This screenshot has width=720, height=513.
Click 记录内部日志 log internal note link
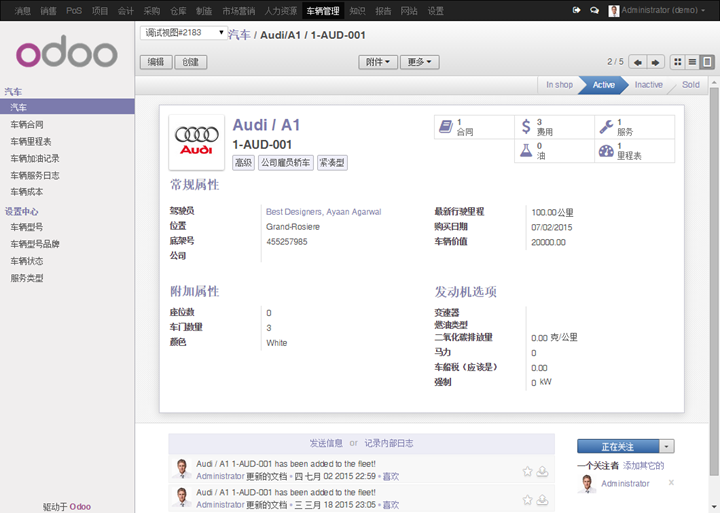point(388,443)
